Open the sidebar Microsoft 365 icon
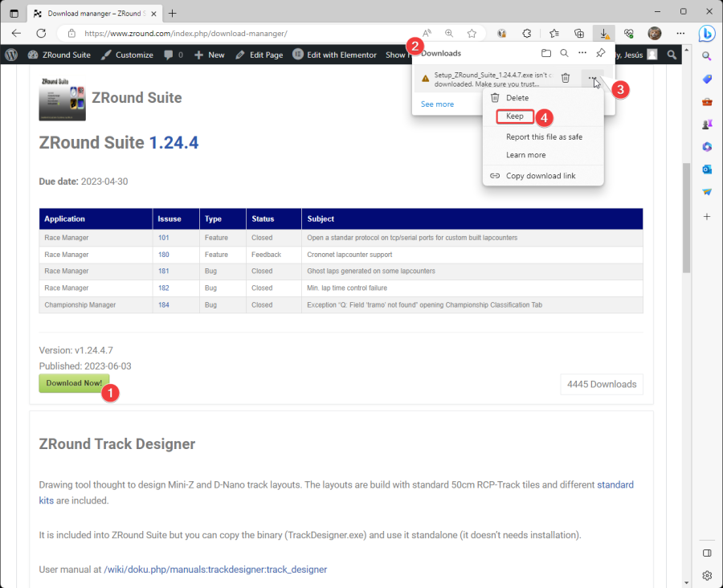723x588 pixels. click(x=707, y=147)
